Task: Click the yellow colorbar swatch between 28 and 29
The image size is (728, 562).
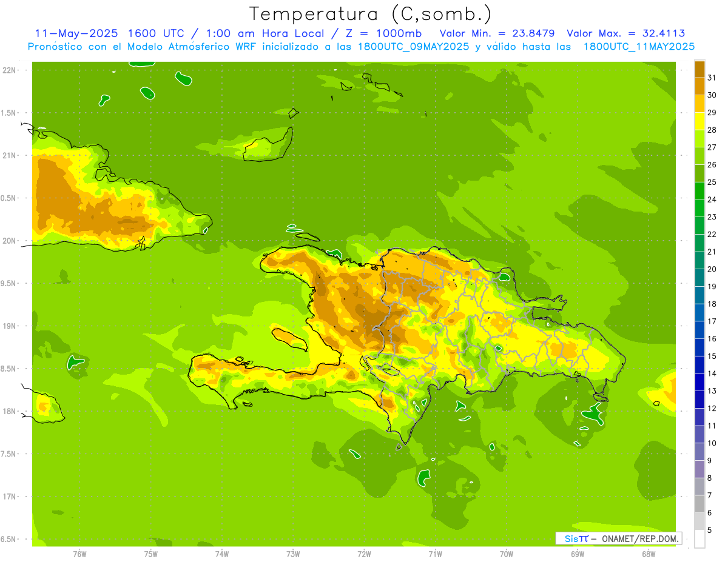Action: (699, 121)
